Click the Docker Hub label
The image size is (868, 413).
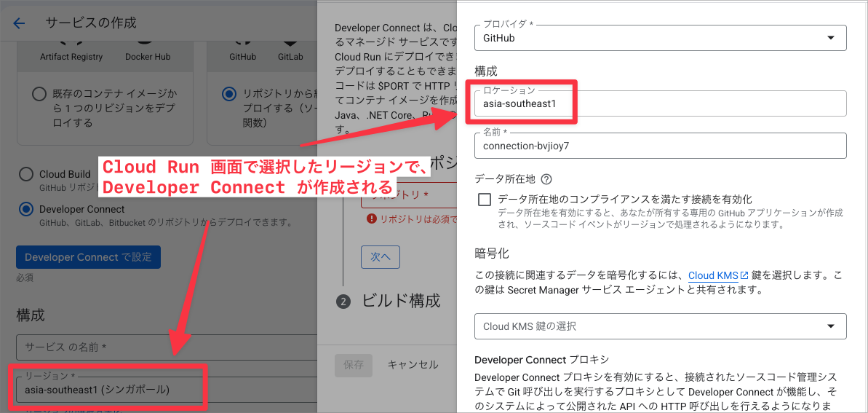(148, 57)
